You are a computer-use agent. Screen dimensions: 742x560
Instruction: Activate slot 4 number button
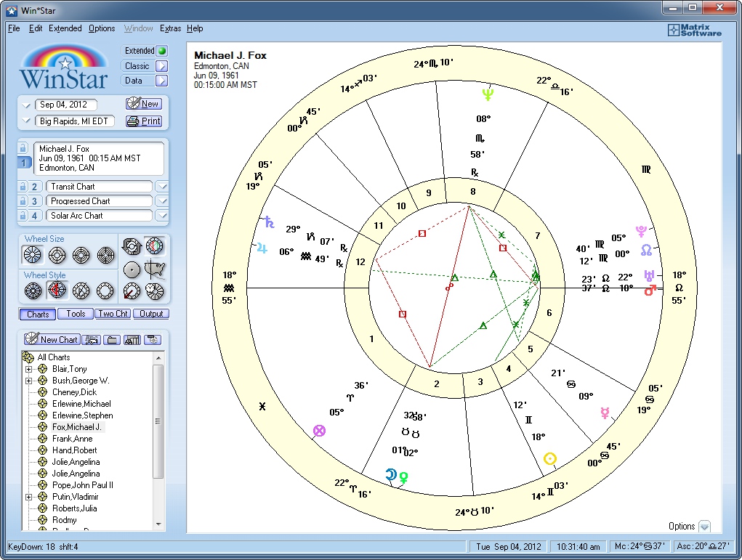(35, 216)
